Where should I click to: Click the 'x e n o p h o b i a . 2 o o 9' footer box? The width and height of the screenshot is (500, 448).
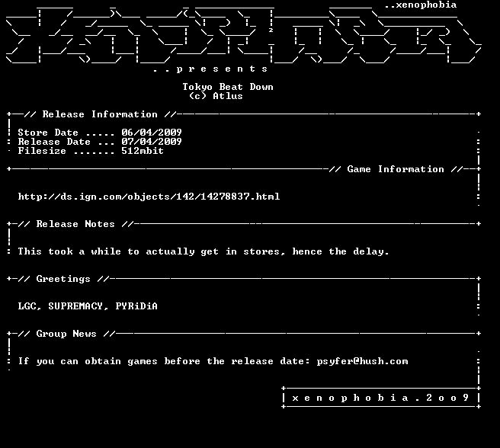pyautogui.click(x=381, y=398)
